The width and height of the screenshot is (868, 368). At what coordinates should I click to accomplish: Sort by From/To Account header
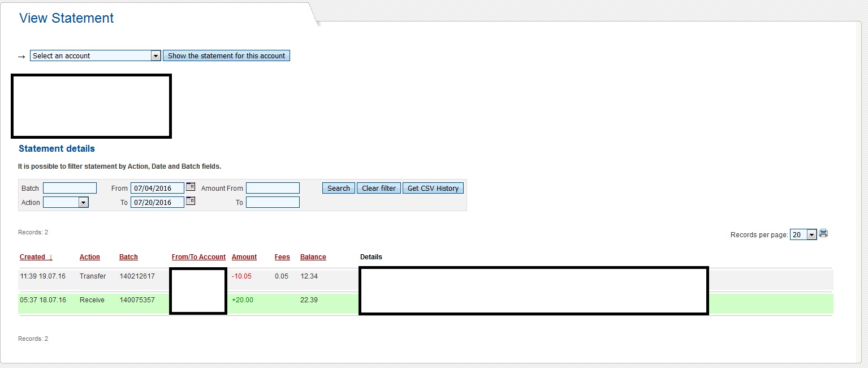coord(198,257)
